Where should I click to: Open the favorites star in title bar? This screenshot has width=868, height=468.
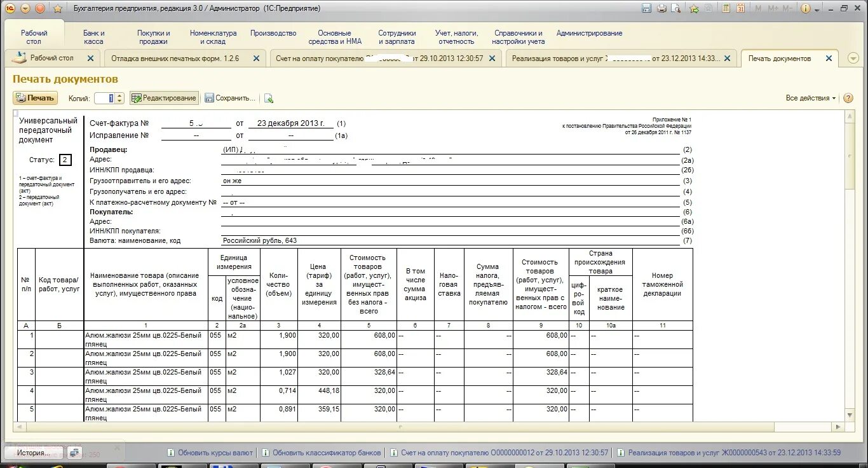pyautogui.click(x=58, y=8)
